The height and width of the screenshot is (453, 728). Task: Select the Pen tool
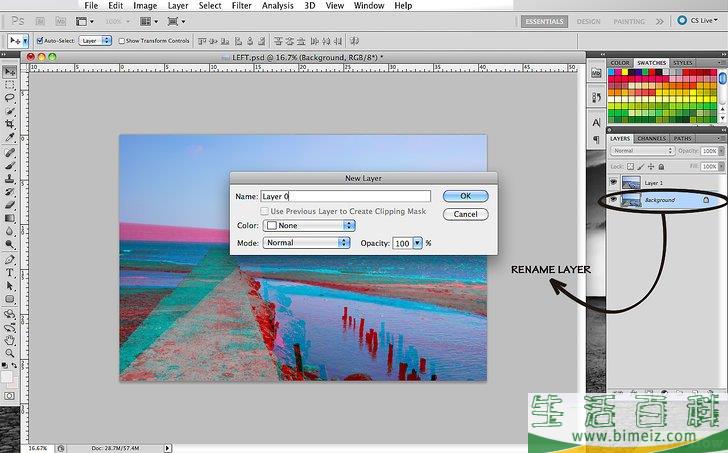tap(10, 259)
